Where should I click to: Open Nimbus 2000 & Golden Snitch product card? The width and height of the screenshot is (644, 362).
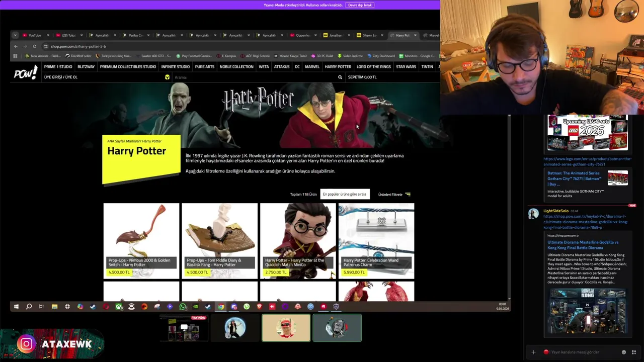tap(141, 241)
